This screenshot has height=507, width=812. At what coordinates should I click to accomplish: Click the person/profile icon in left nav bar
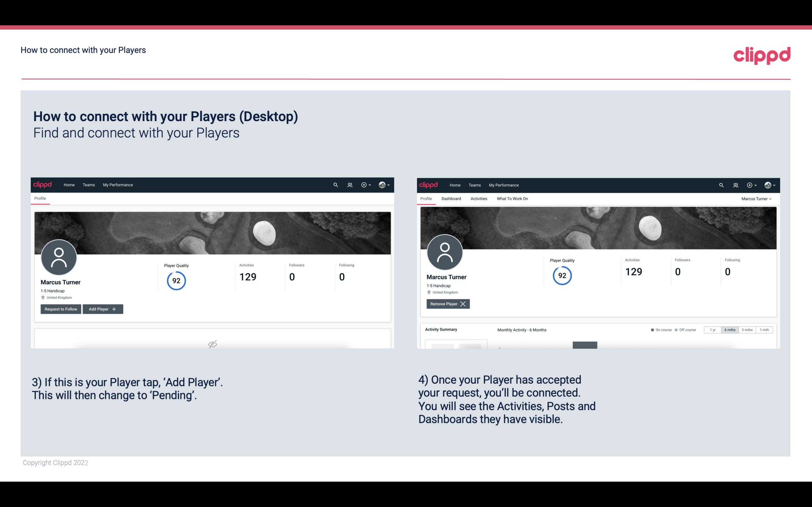[x=350, y=184]
